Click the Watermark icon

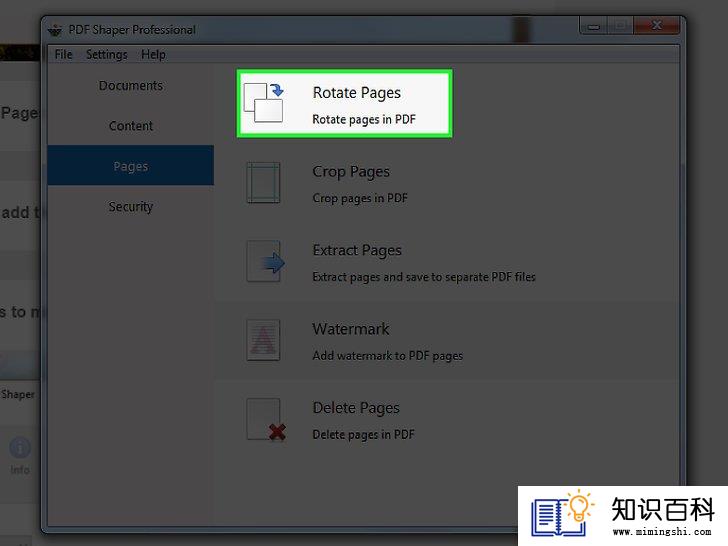[263, 340]
